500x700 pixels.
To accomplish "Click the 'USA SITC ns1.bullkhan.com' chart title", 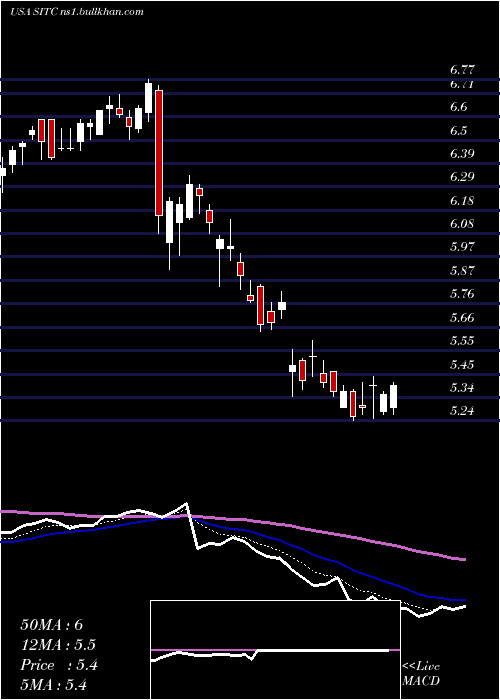I will [x=77, y=12].
